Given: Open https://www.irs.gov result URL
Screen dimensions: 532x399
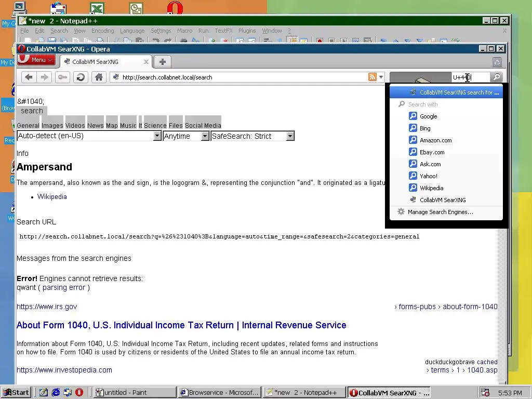Looking at the screenshot, I should pos(47,307).
